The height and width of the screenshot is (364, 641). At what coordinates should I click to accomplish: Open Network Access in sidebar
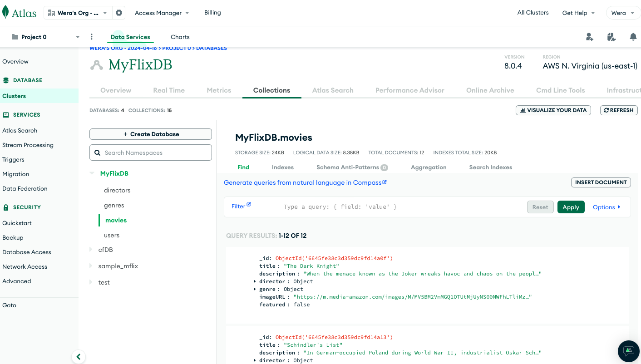pyautogui.click(x=25, y=266)
